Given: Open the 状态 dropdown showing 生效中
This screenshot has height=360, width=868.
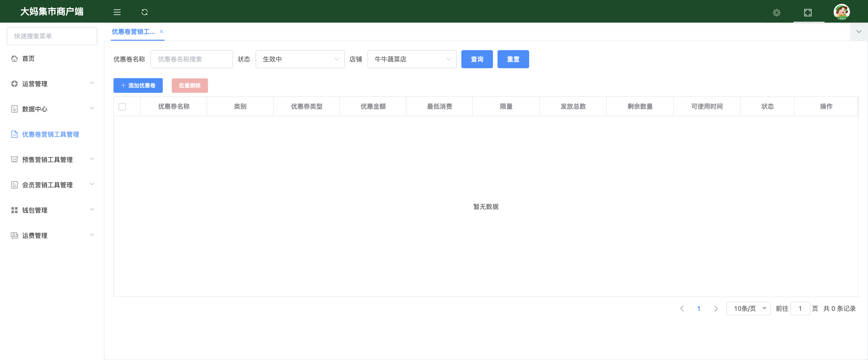Looking at the screenshot, I should pos(300,59).
